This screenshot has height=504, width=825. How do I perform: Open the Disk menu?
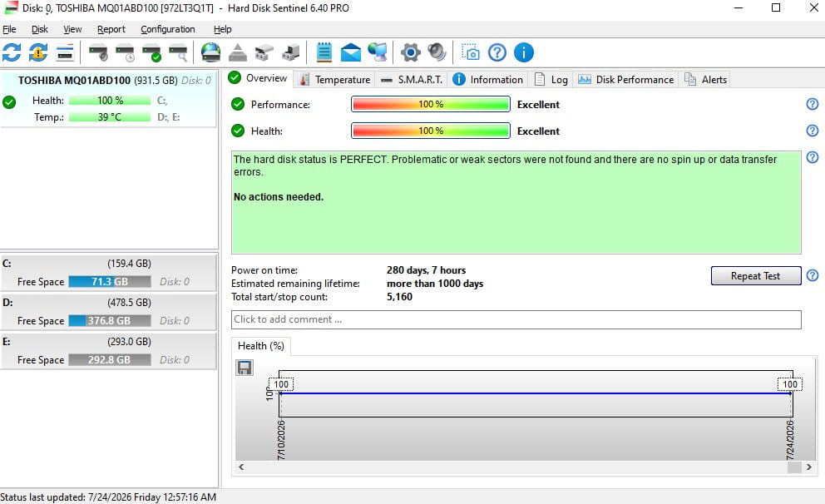[x=39, y=29]
